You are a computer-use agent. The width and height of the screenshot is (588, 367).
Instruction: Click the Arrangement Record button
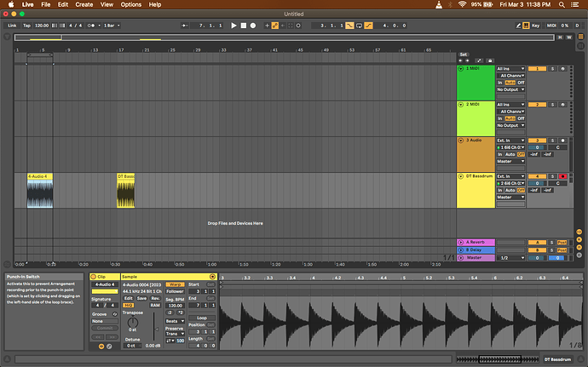click(253, 26)
